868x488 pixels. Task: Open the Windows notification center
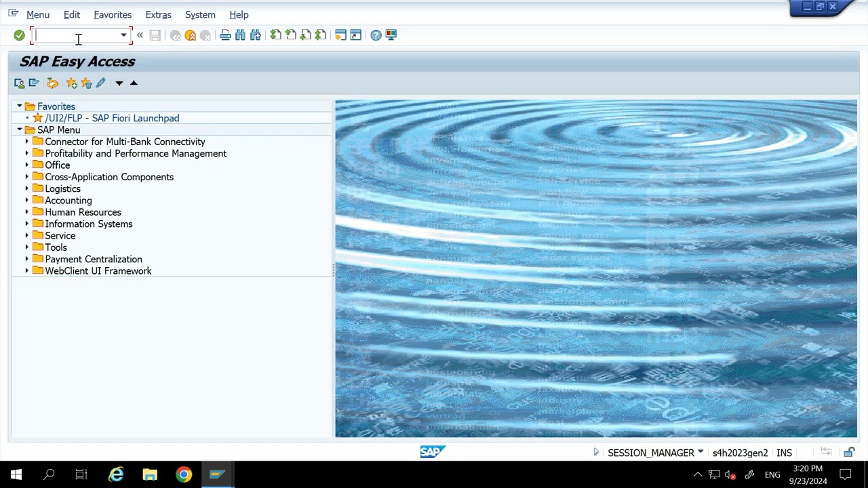pyautogui.click(x=846, y=474)
